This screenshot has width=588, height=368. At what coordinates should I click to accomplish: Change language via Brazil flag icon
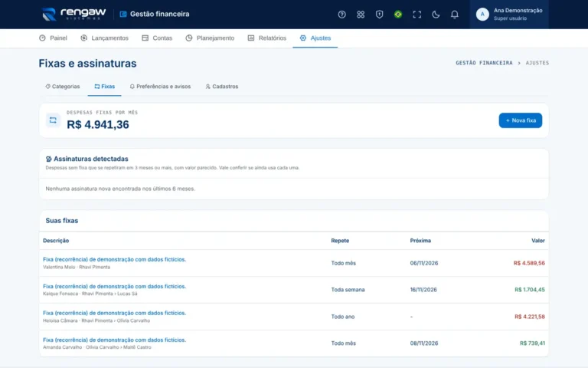(x=398, y=15)
